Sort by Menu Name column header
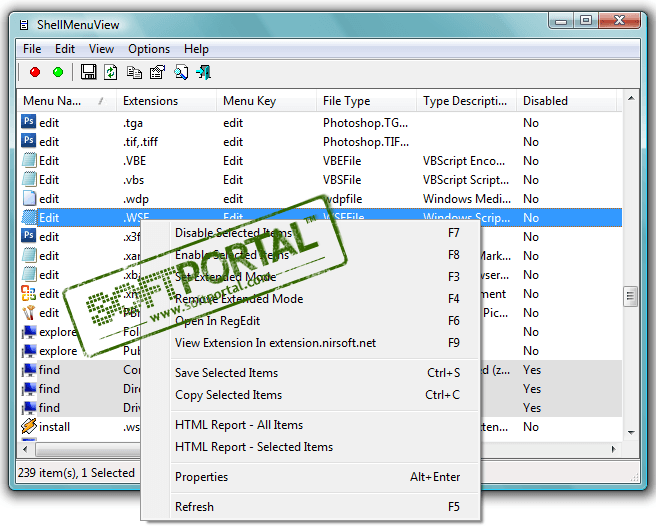This screenshot has width=656, height=527. pyautogui.click(x=67, y=101)
